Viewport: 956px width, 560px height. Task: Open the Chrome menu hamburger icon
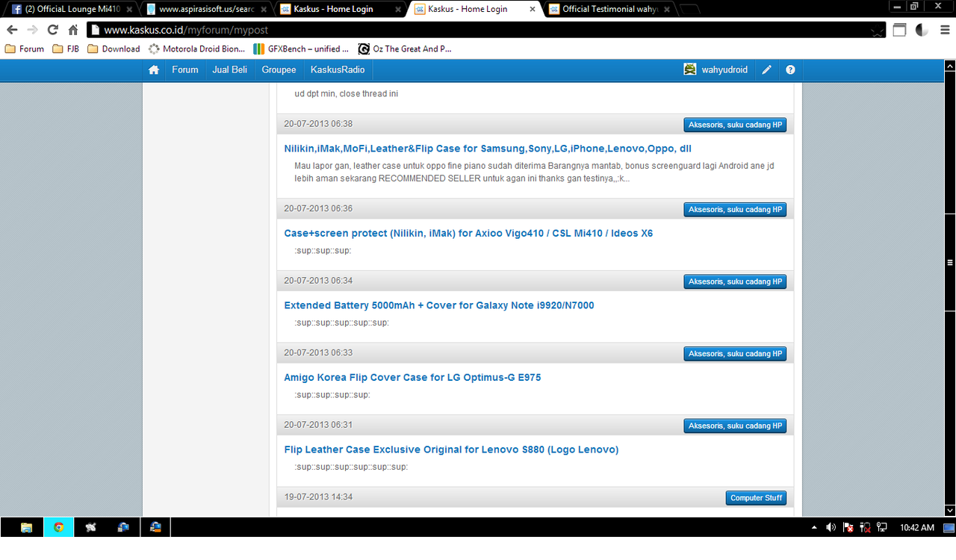(x=945, y=31)
